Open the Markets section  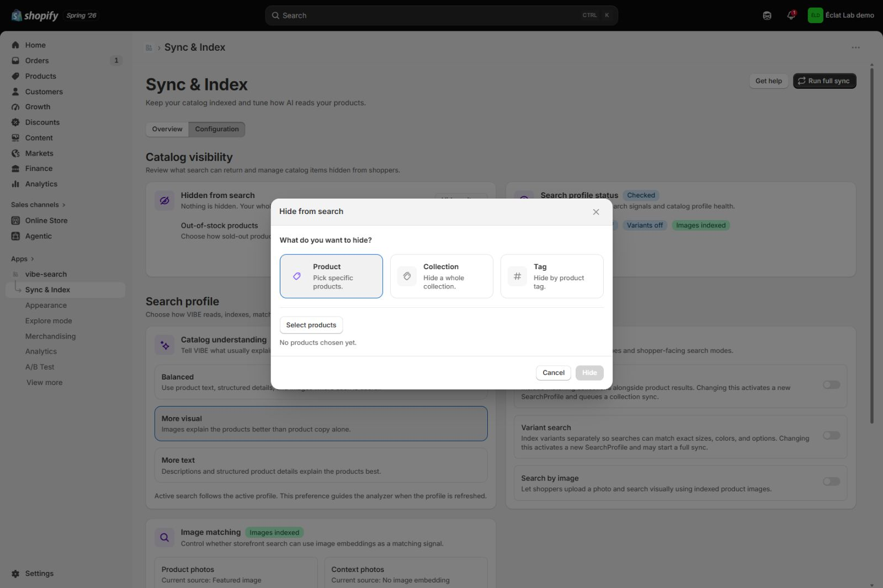pyautogui.click(x=39, y=153)
